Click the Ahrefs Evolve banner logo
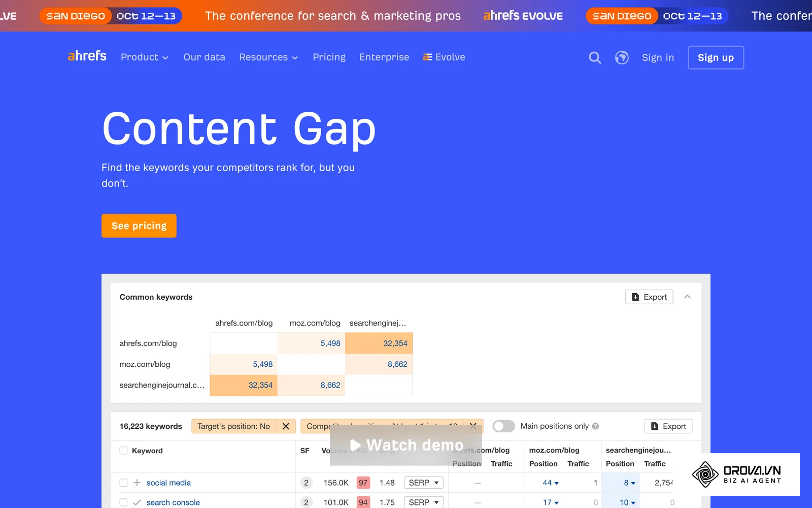Screen dimensions: 812x508 point(523,16)
